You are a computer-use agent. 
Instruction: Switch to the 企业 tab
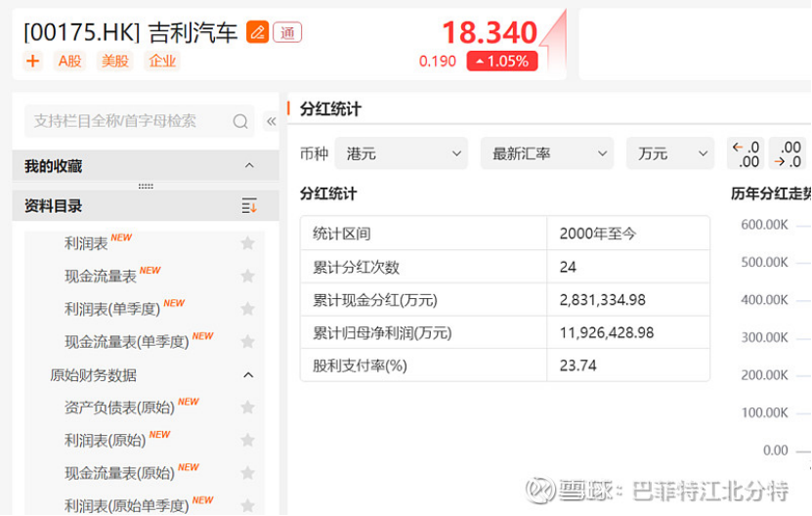[x=162, y=62]
